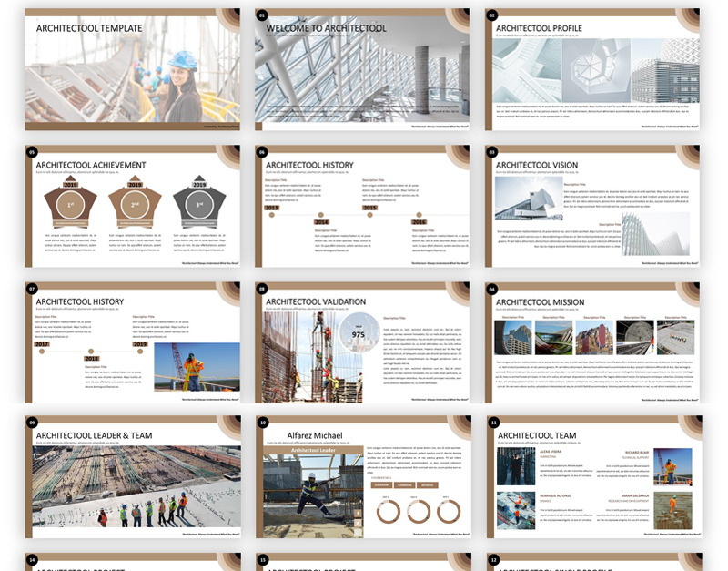Image resolution: width=728 pixels, height=571 pixels.
Task: Open the Architectool History slide numbered 07
Action: point(132,342)
